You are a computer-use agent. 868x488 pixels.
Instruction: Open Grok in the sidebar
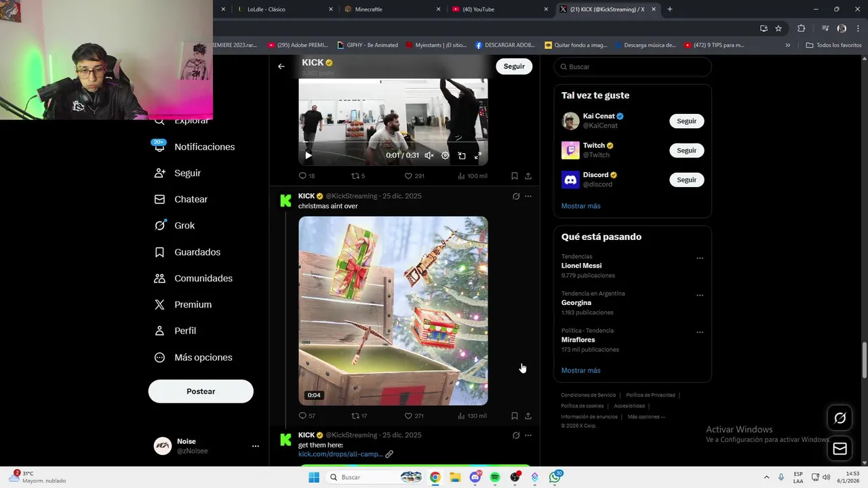(174, 226)
